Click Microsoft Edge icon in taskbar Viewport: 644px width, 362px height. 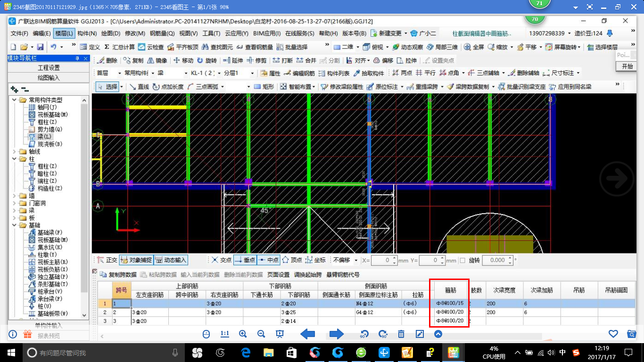tap(245, 353)
